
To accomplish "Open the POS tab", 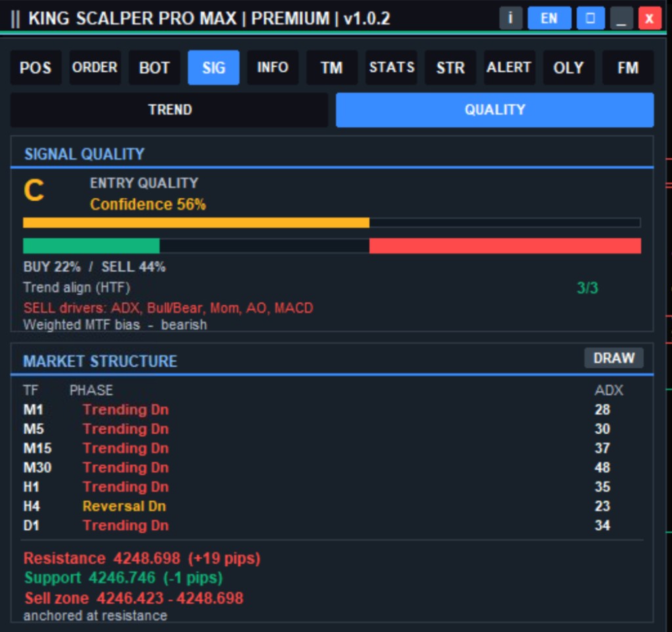I will (x=35, y=68).
